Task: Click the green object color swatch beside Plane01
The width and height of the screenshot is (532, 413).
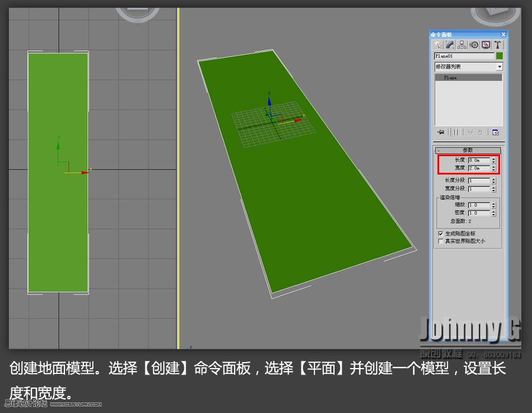Action: click(499, 56)
